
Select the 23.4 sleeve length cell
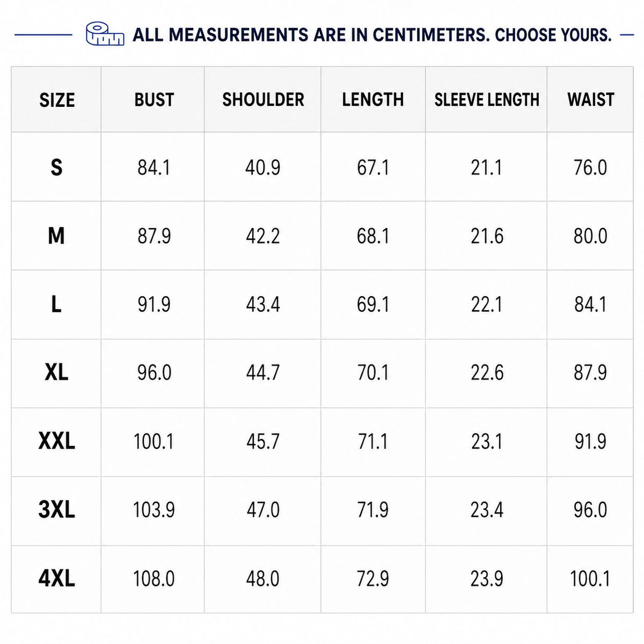[487, 510]
